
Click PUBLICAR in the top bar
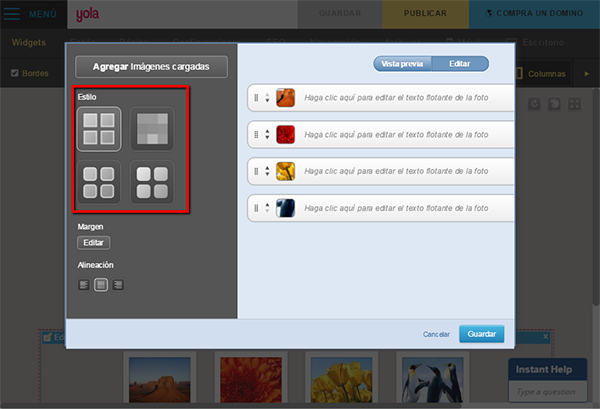426,14
